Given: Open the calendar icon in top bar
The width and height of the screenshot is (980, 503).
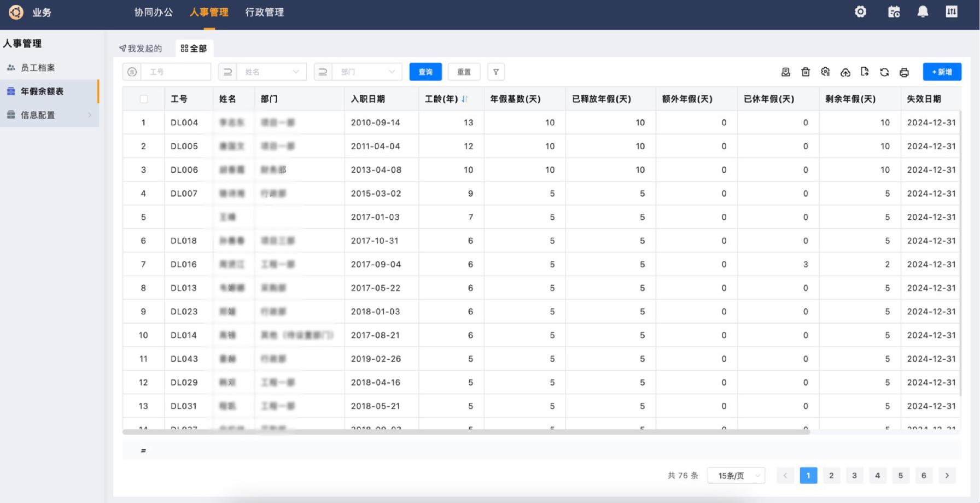Looking at the screenshot, I should (894, 11).
